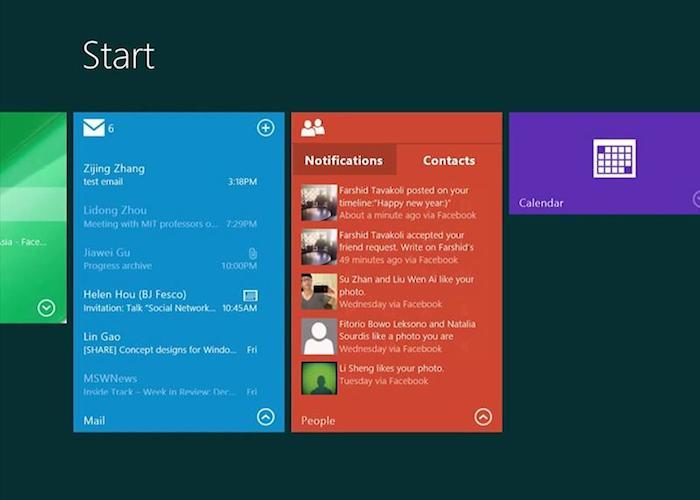Image resolution: width=700 pixels, height=500 pixels.
Task: Collapse the People tile with up chevron
Action: [483, 417]
